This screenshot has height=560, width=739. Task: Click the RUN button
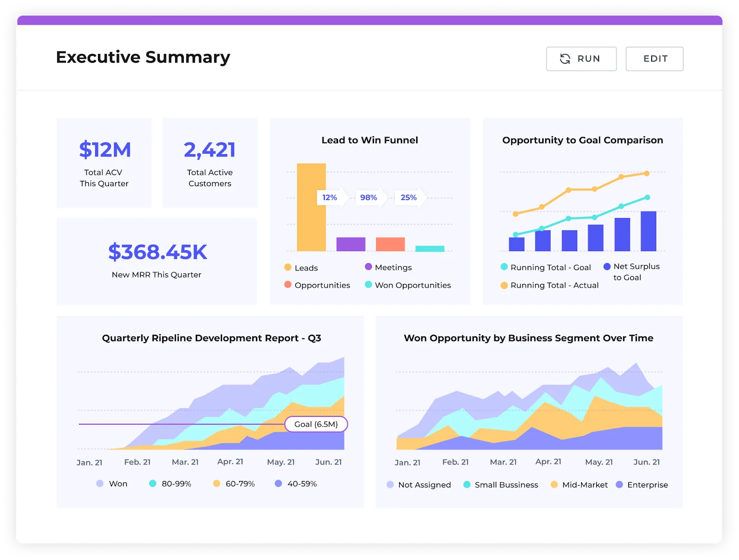coord(581,59)
